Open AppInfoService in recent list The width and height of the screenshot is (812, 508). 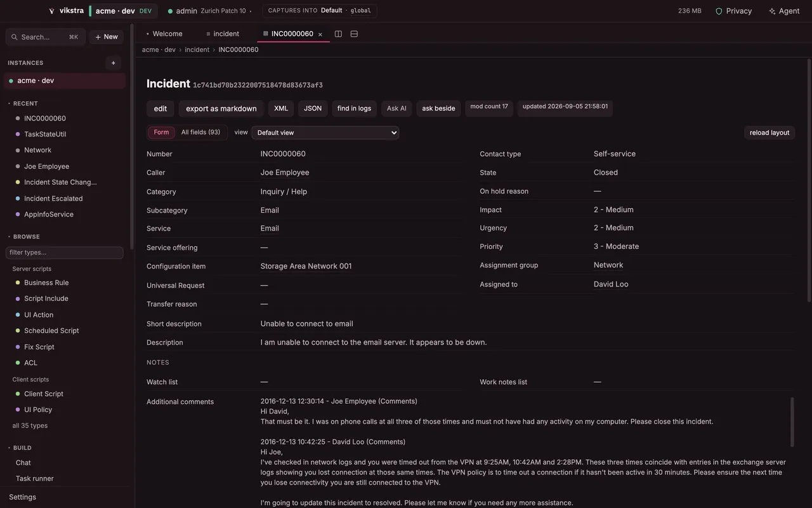tap(49, 214)
